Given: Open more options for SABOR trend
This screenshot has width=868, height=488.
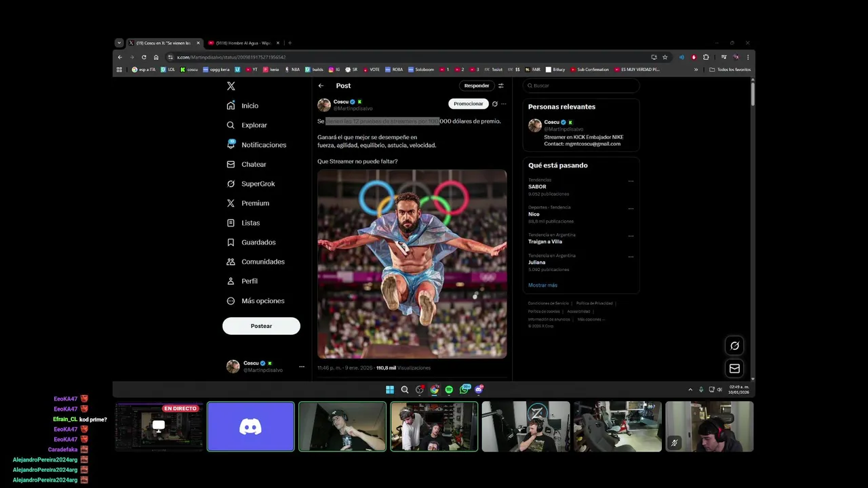Looking at the screenshot, I should click(x=631, y=181).
